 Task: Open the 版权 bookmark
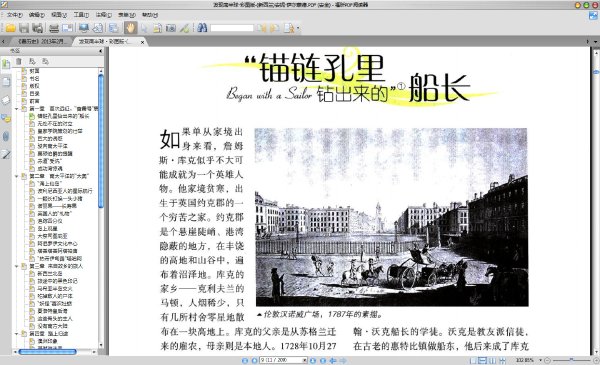34,86
